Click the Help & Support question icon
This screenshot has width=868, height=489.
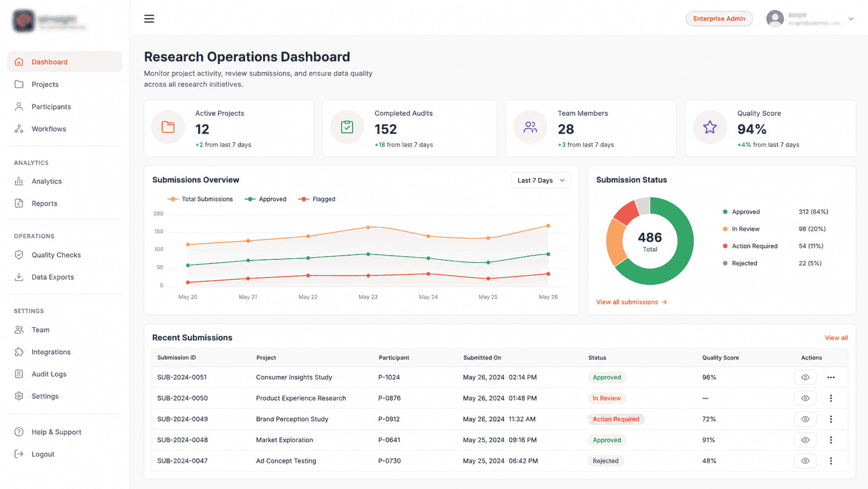(x=19, y=432)
